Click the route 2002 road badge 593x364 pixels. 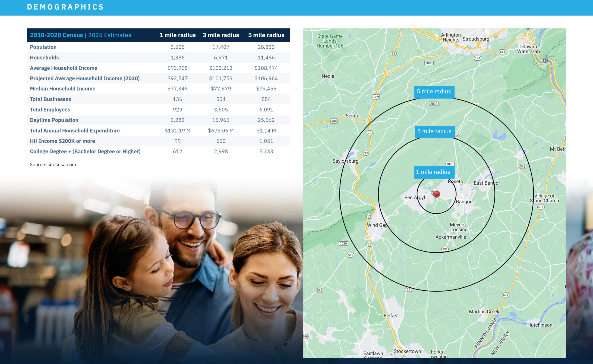tap(433, 103)
